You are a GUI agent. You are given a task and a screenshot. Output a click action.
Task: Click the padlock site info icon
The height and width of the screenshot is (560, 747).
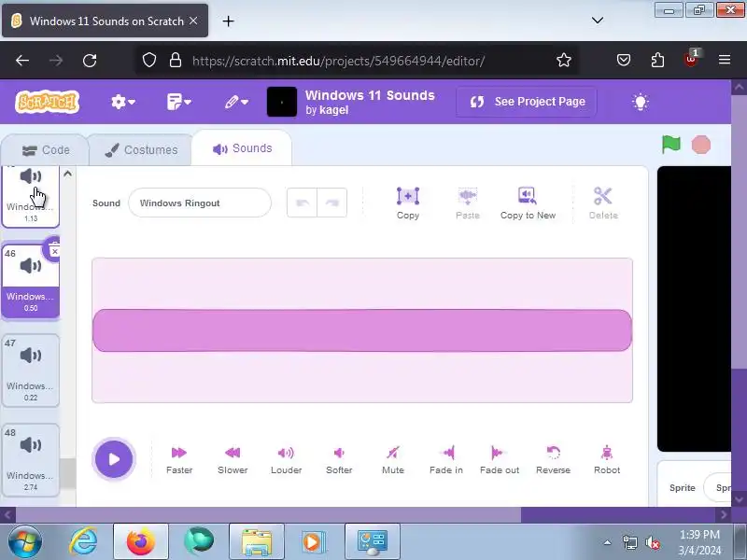click(176, 60)
